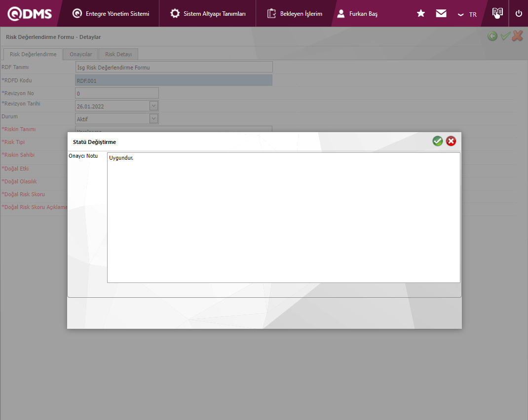528x420 pixels.
Task: Click the Risk Tipi label
Action: click(13, 142)
